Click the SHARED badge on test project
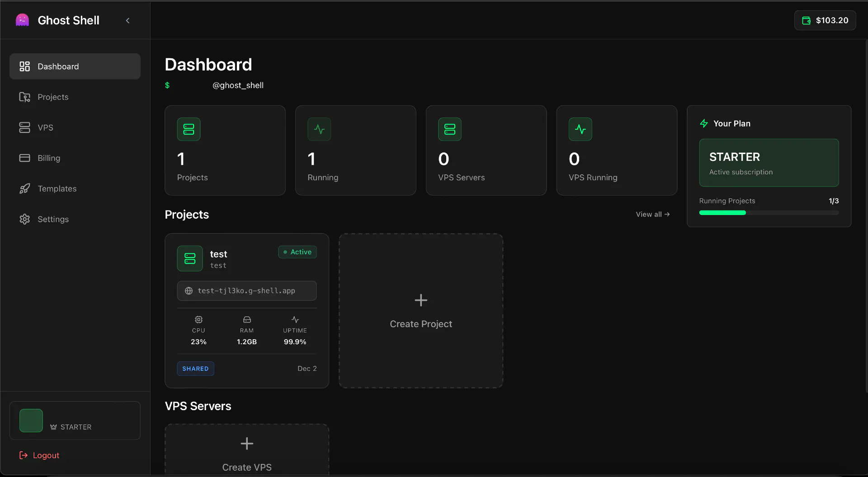Image resolution: width=868 pixels, height=477 pixels. pyautogui.click(x=196, y=369)
